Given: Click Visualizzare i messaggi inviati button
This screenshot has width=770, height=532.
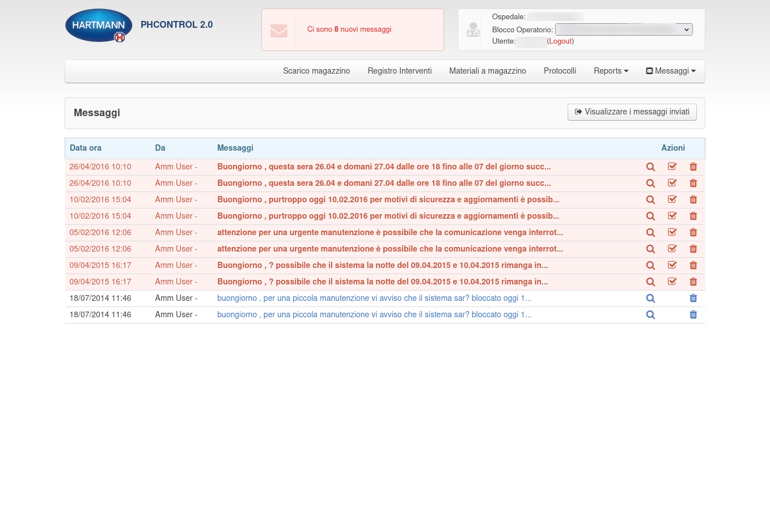Looking at the screenshot, I should pyautogui.click(x=632, y=112).
